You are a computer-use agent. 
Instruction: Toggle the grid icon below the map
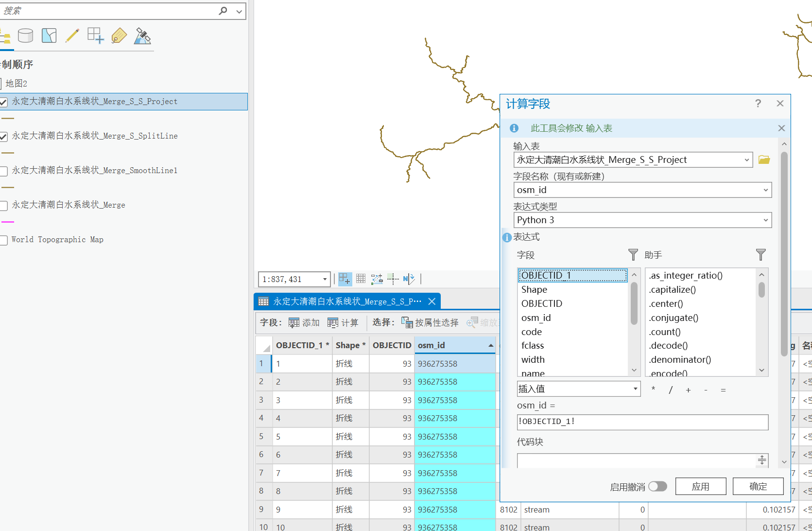(x=361, y=279)
